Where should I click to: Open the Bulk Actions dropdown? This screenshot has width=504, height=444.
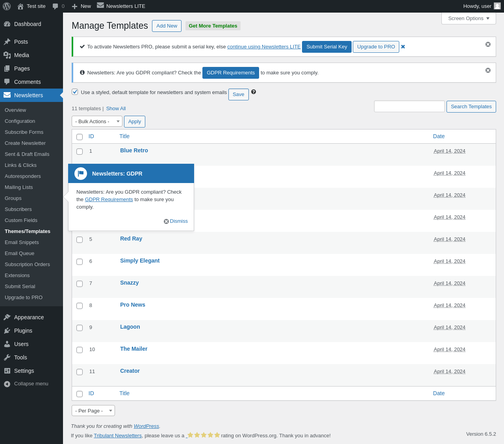coord(97,122)
